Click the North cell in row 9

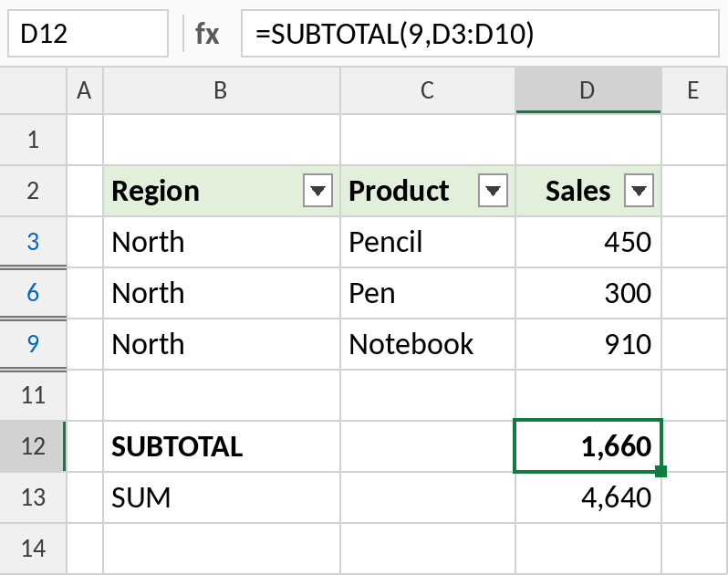click(222, 344)
